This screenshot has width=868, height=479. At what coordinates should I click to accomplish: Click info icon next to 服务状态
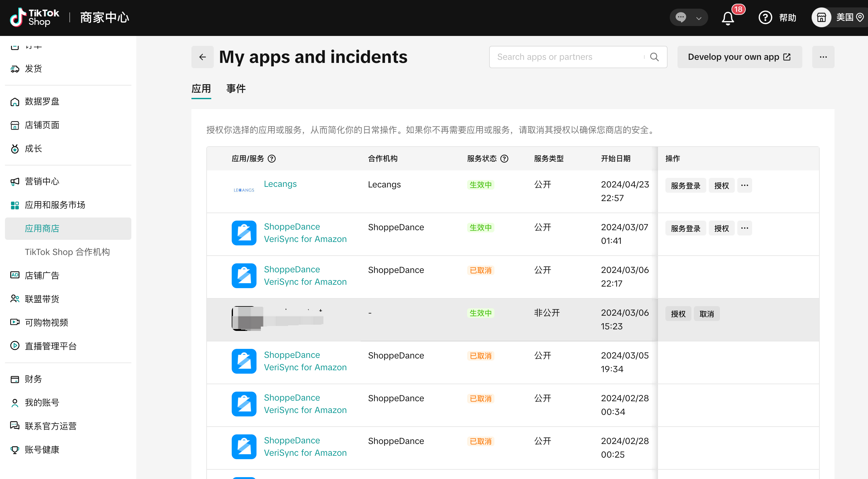504,159
